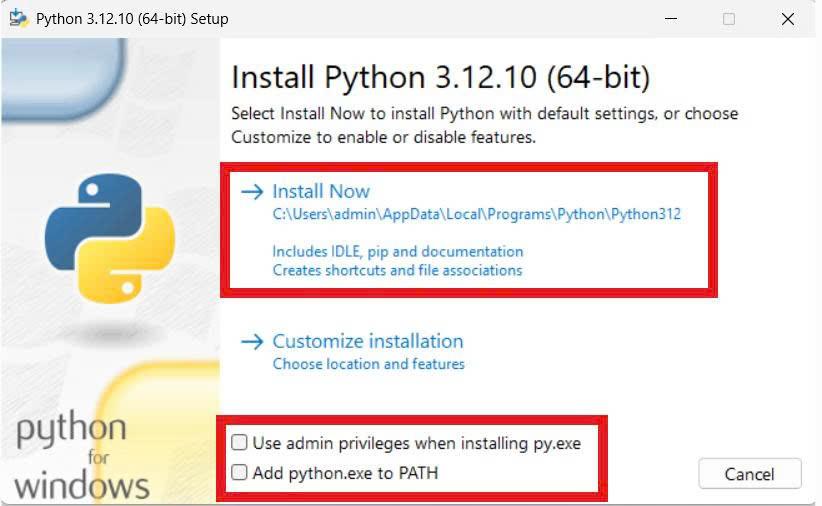Click the Python logo image

(x=109, y=239)
